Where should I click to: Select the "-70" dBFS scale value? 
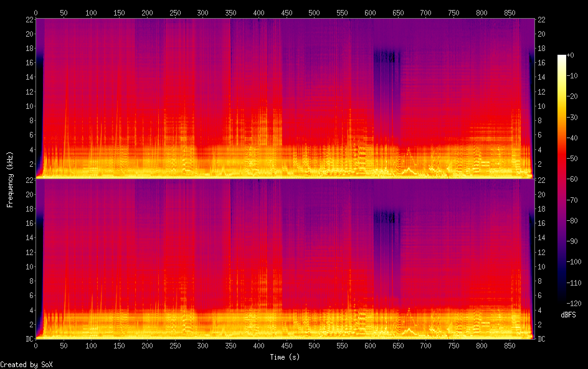point(572,200)
